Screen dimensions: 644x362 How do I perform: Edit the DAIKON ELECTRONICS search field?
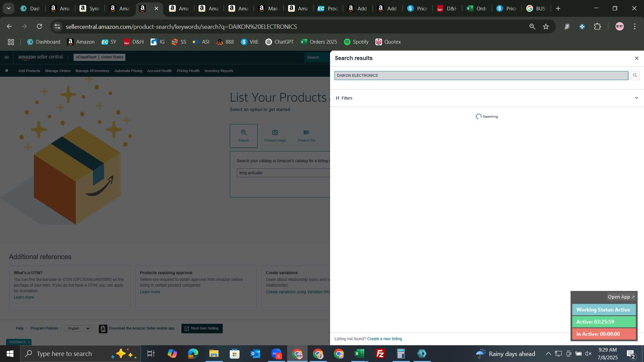481,75
